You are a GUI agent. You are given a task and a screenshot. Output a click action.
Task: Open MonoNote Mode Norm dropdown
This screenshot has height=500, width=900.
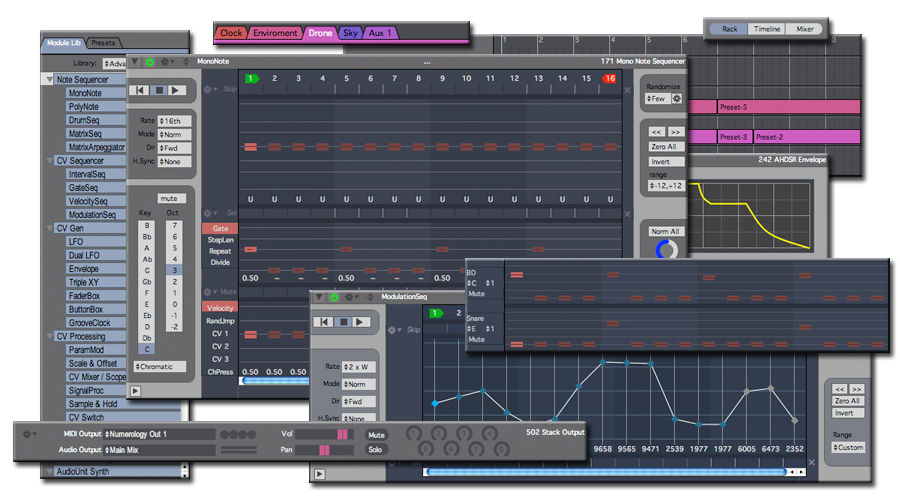[174, 134]
